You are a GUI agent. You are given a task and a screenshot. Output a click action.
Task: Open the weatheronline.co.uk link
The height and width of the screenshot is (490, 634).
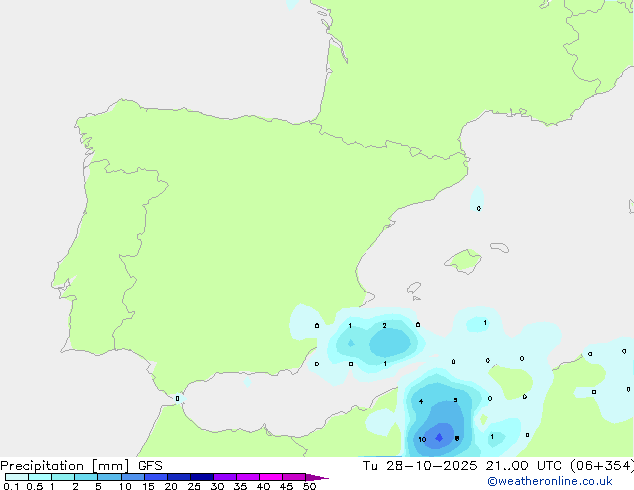pos(550,481)
